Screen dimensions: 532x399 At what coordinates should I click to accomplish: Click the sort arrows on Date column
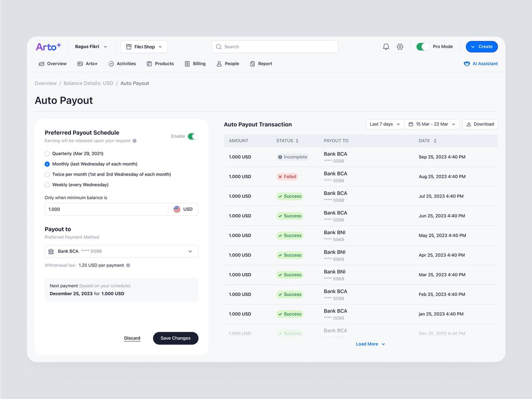pyautogui.click(x=435, y=141)
